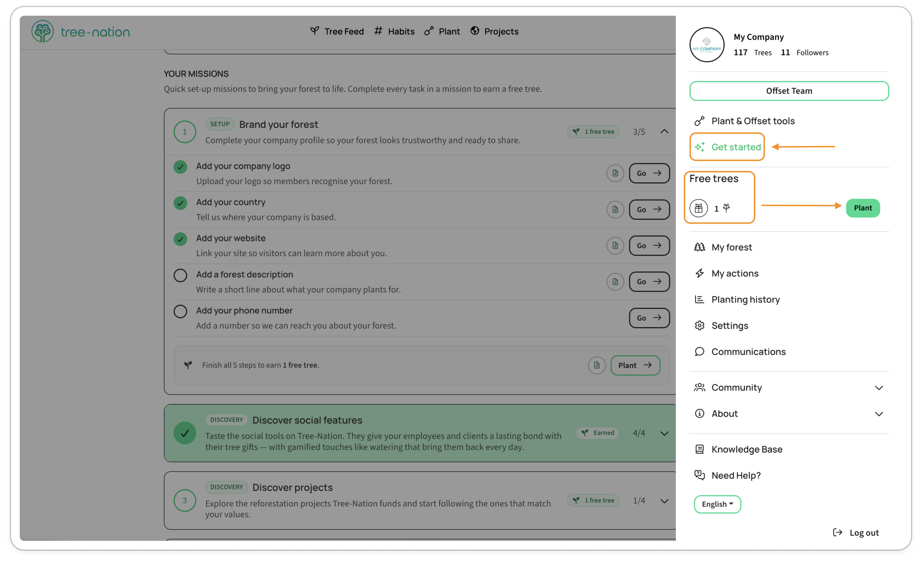Open the document icon for Add your website
The image size is (924, 561).
click(x=615, y=246)
